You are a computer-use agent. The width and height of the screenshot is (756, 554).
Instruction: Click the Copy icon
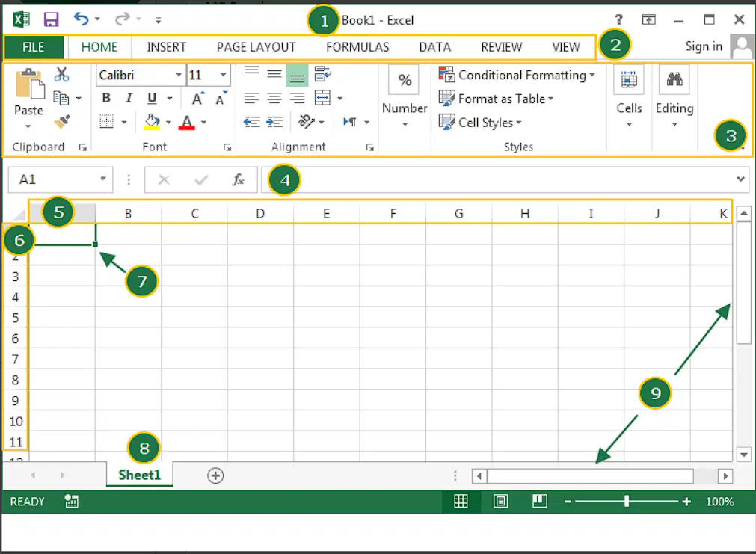point(61,98)
